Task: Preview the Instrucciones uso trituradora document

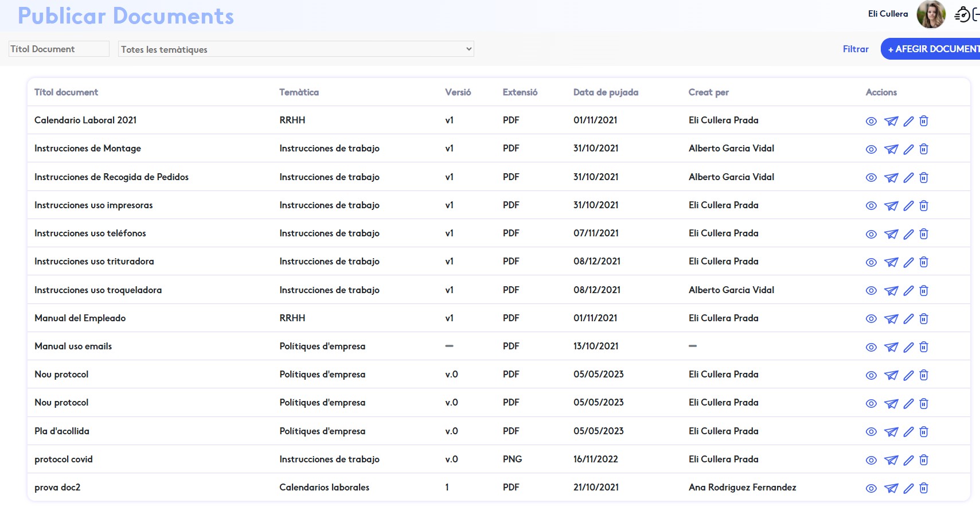Action: coord(871,262)
